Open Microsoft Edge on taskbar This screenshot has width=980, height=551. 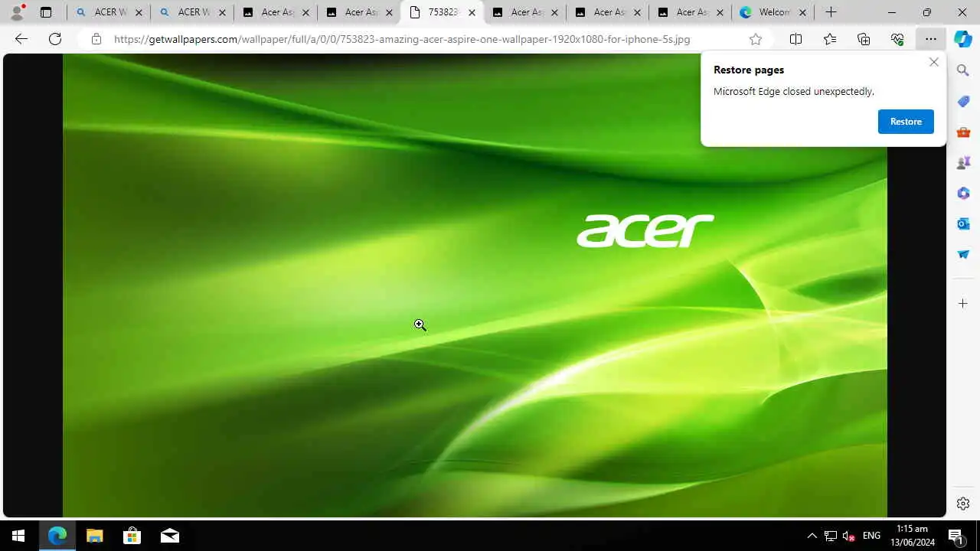(x=57, y=536)
